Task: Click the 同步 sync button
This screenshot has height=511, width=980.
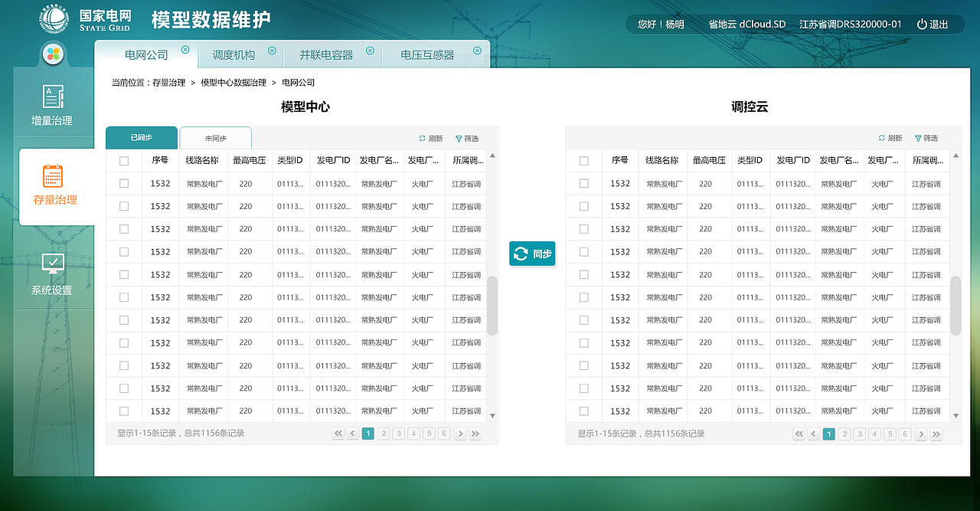Action: point(532,254)
